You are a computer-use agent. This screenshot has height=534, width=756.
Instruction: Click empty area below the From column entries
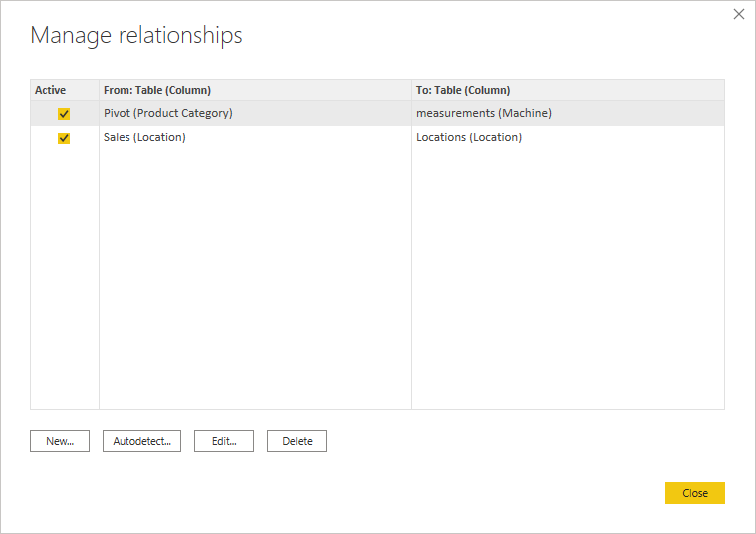(256, 280)
